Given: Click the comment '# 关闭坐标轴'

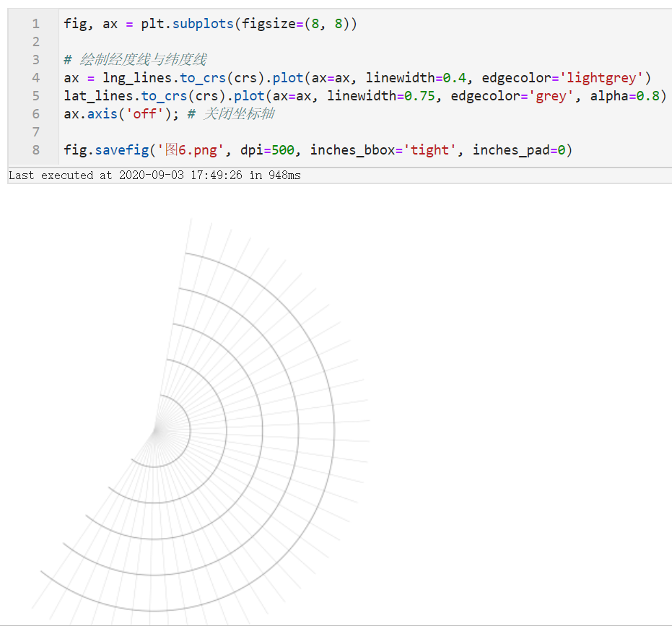Looking at the screenshot, I should (x=232, y=113).
